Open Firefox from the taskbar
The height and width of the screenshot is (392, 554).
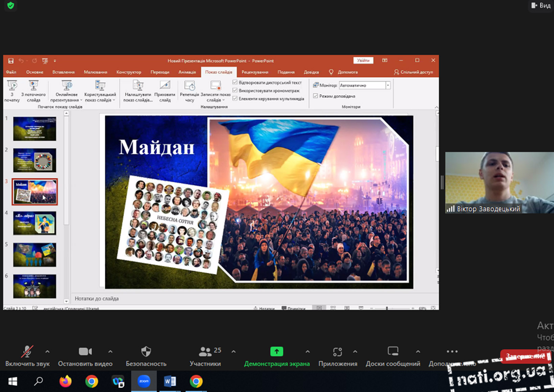(x=65, y=382)
